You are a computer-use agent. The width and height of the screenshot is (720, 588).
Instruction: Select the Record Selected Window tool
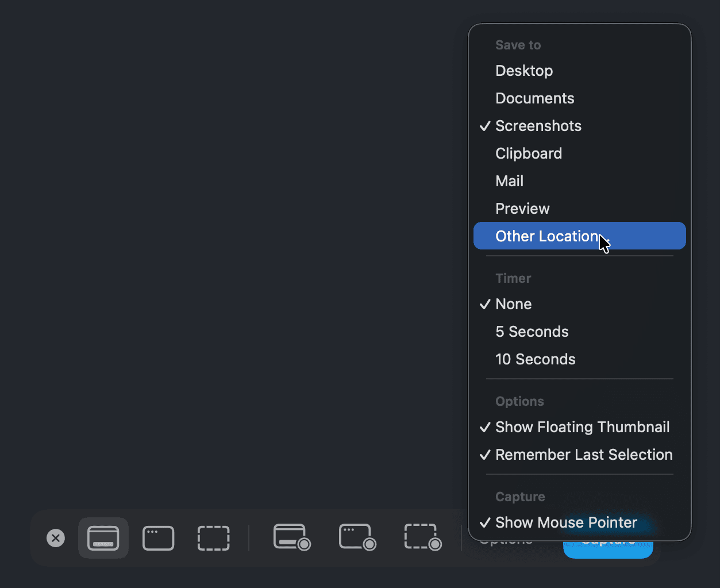pos(357,538)
